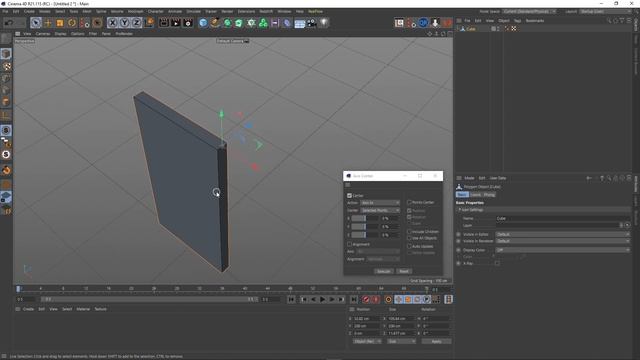Add an Extrude generator object
This screenshot has height=360, width=640.
(239, 23)
